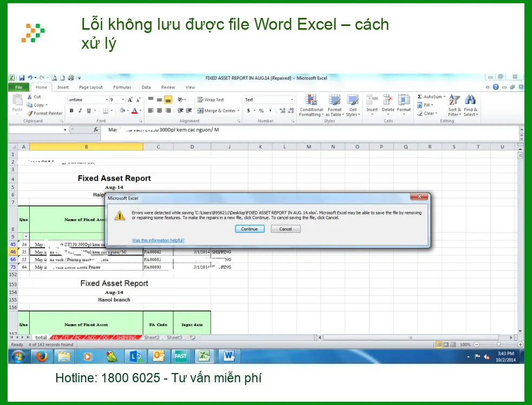Toggle Center text alignment
The height and width of the screenshot is (405, 532).
point(159,110)
